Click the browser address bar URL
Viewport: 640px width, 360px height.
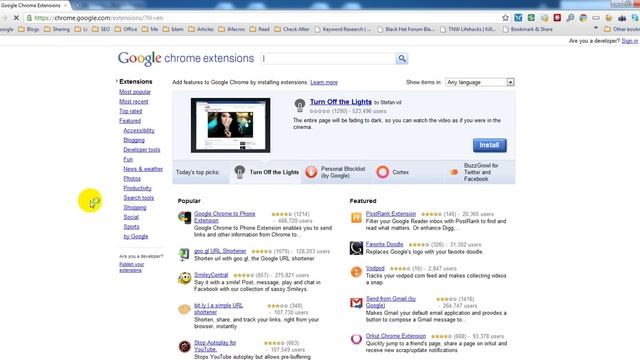[98, 18]
